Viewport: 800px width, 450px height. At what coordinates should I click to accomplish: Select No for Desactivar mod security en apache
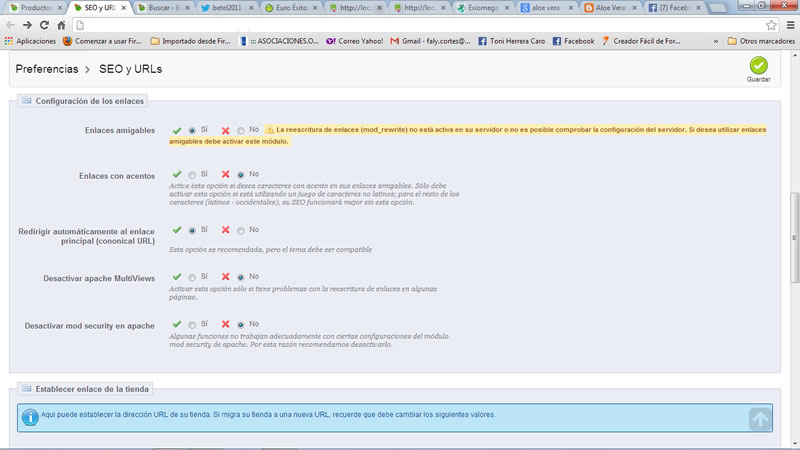[240, 325]
